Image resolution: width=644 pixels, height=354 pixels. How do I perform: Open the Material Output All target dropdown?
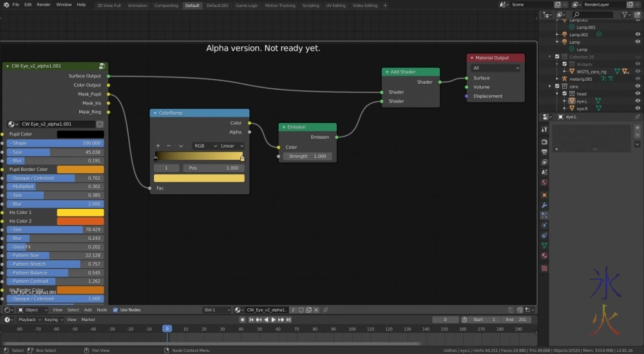(x=496, y=68)
